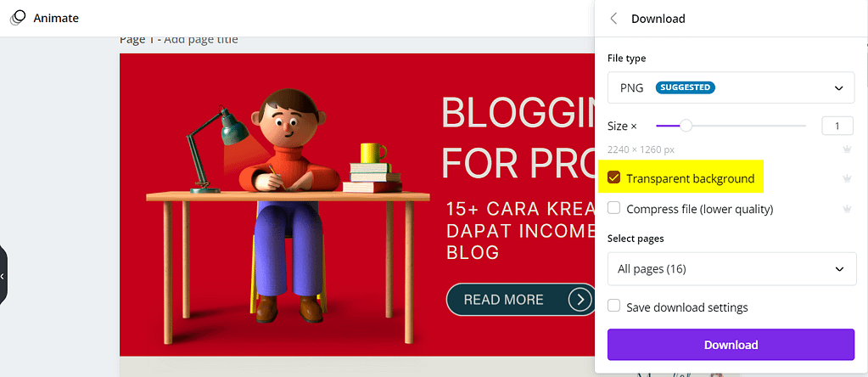Screen dimensions: 868x377
Task: Click the purple Download button
Action: [731, 345]
